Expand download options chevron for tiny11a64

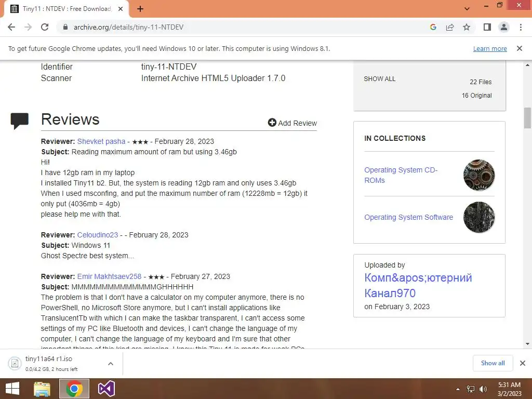(111, 363)
